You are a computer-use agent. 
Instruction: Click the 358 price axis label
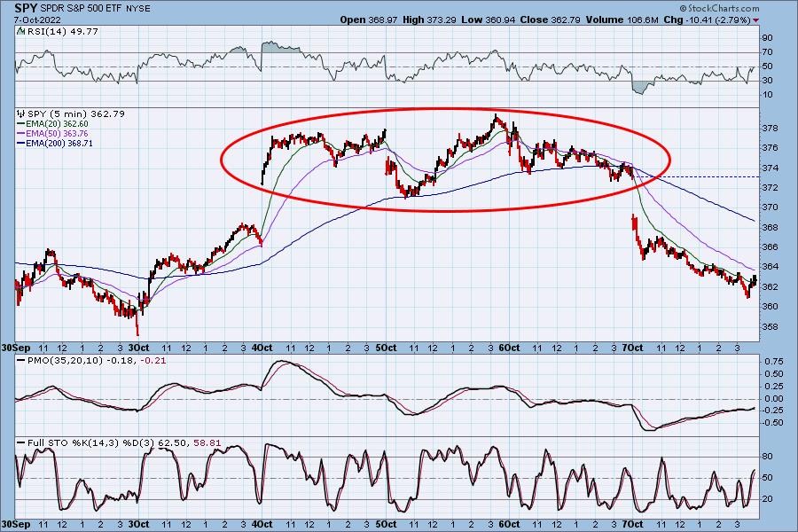tap(771, 327)
